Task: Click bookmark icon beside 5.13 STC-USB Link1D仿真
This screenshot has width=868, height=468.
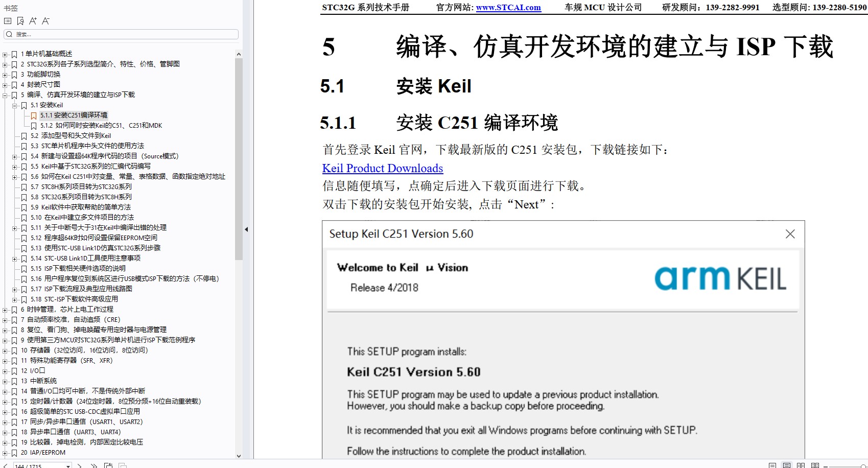Action: coord(24,248)
